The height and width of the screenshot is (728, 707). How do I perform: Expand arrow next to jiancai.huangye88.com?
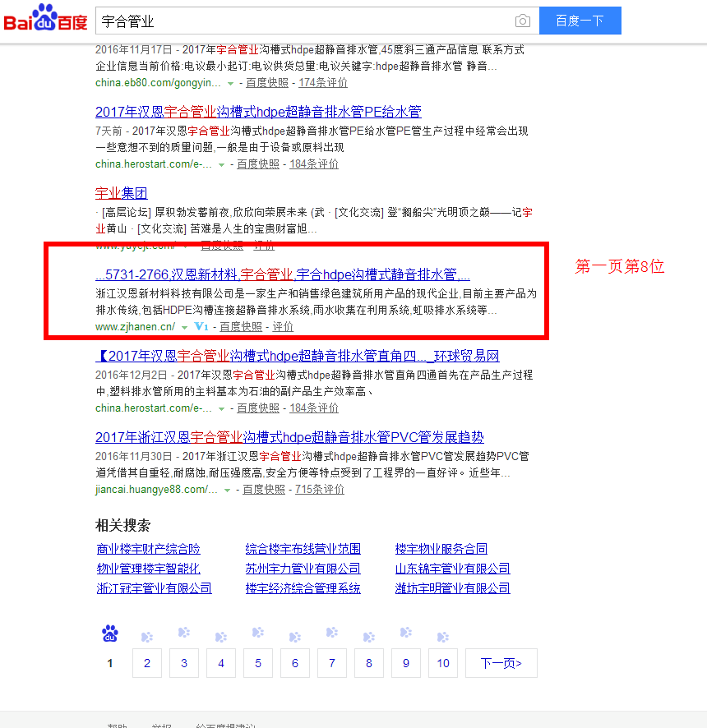(x=227, y=491)
